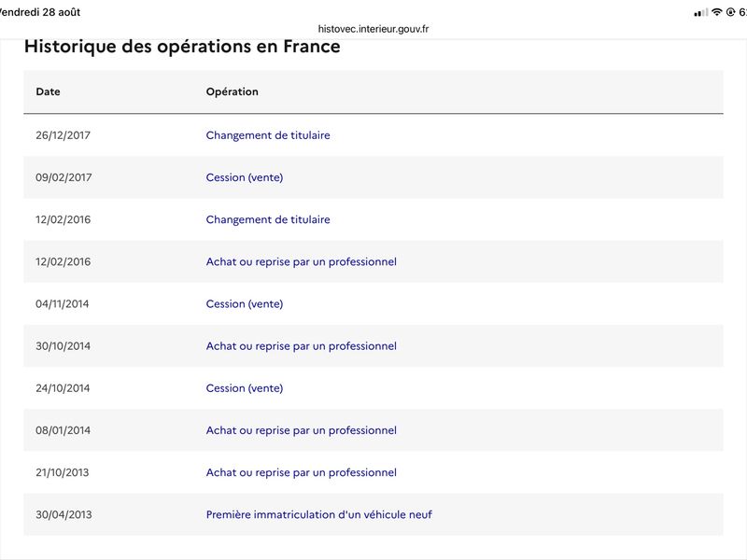This screenshot has height=560, width=747.
Task: Open 'Cession (vente)' dated 09/02/2017
Action: pos(245,177)
